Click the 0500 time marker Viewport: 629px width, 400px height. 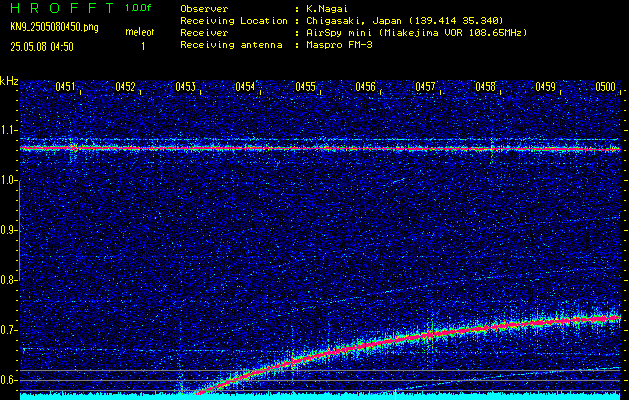605,87
